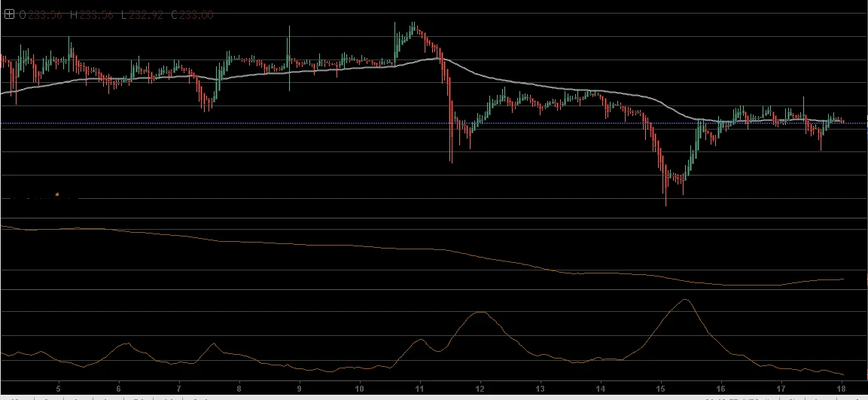The image size is (868, 400).
Task: Select date label 16 on time axis
Action: 720,389
